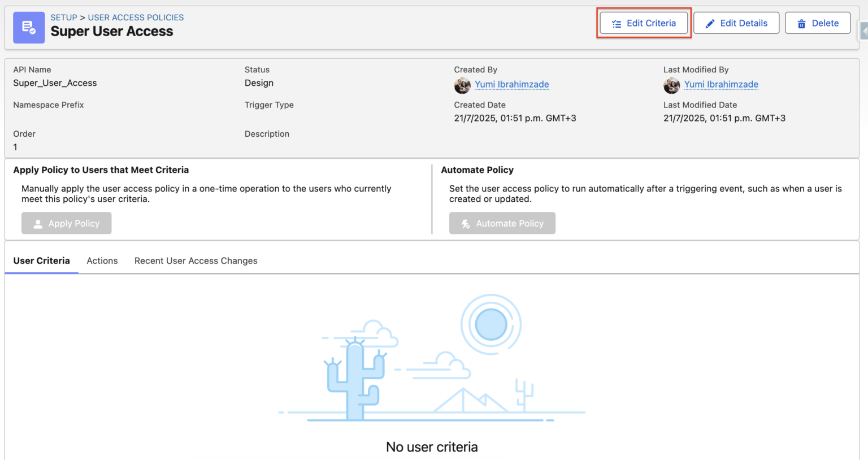Click the trash can icon in Delete
Image resolution: width=868 pixels, height=460 pixels.
point(801,23)
